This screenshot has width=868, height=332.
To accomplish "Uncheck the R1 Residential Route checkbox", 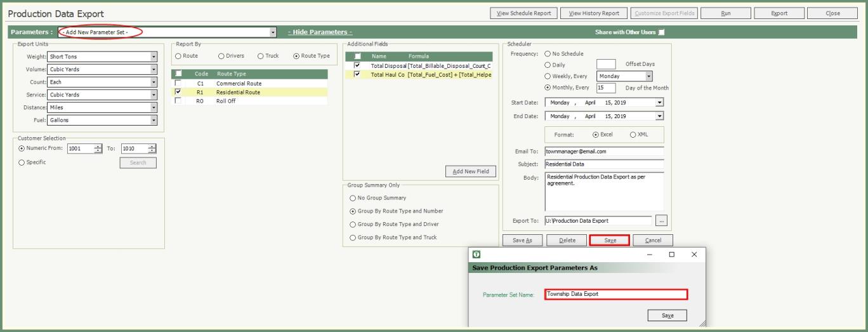I will click(x=178, y=92).
